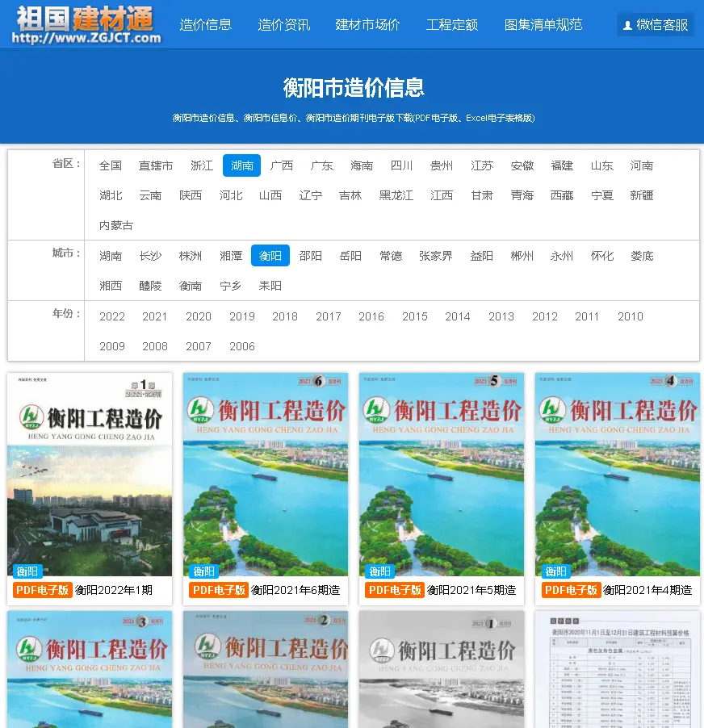The image size is (704, 728).
Task: Select the 2015 year filter
Action: (415, 316)
